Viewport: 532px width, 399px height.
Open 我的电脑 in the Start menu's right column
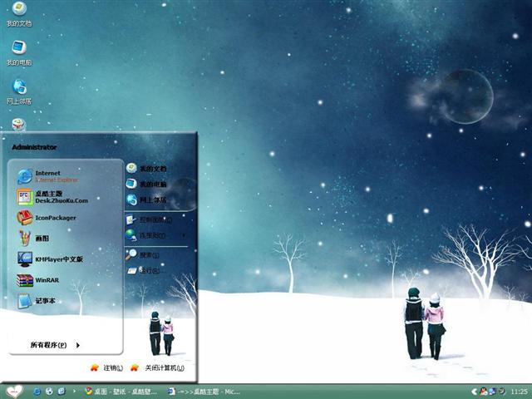(x=146, y=184)
